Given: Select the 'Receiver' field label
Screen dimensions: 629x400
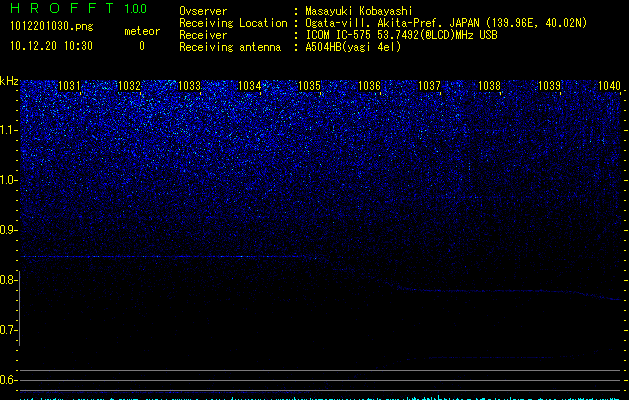Looking at the screenshot, I should 203,35.
